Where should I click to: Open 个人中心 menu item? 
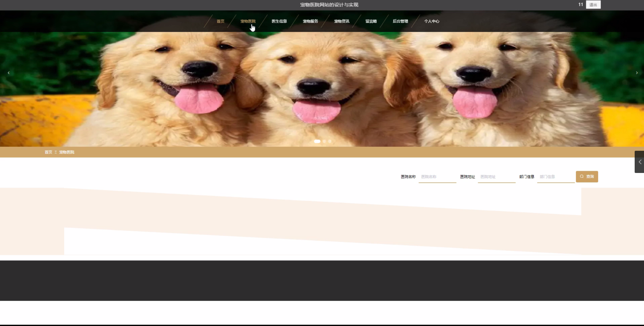pyautogui.click(x=431, y=21)
